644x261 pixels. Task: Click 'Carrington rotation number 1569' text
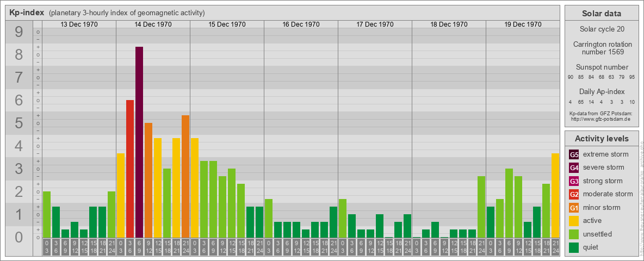[602, 48]
